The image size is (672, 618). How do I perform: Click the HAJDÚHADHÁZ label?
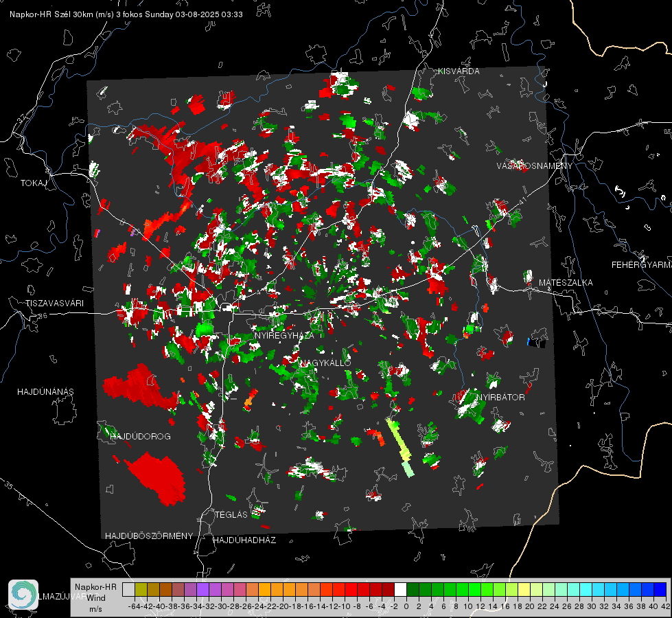[x=244, y=540]
